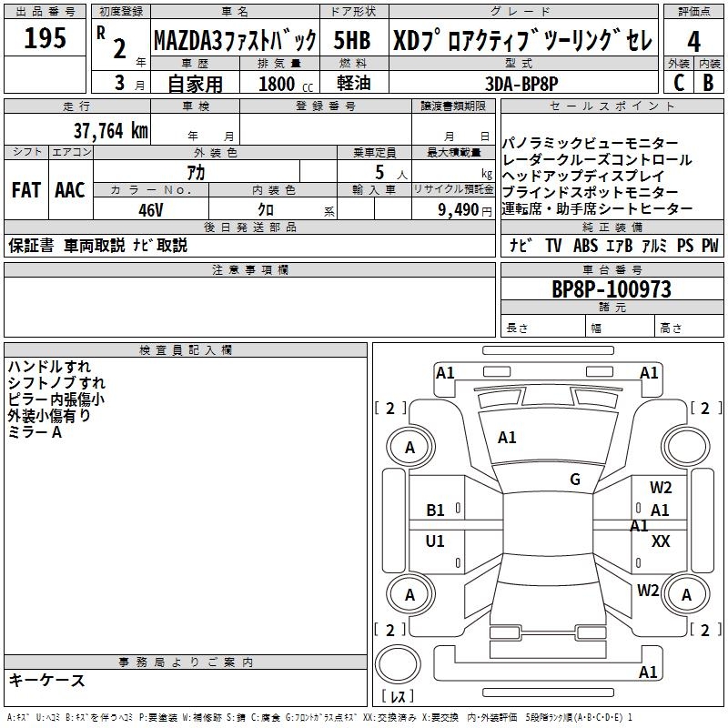Viewport: 728px width, 728px height.
Task: Click the A1 mark on the hood
Action: pyautogui.click(x=507, y=438)
